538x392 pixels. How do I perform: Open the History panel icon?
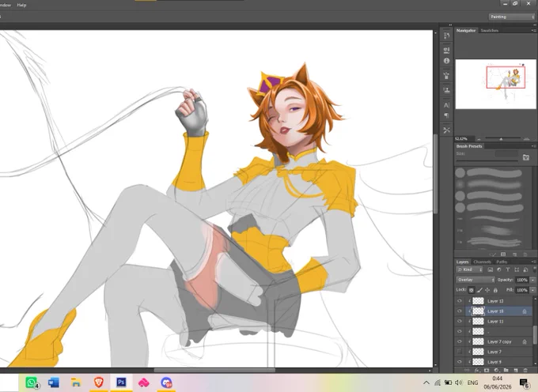[x=446, y=36]
